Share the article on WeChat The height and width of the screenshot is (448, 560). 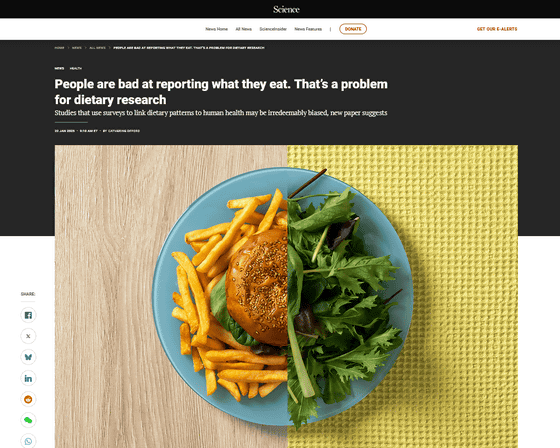point(28,420)
